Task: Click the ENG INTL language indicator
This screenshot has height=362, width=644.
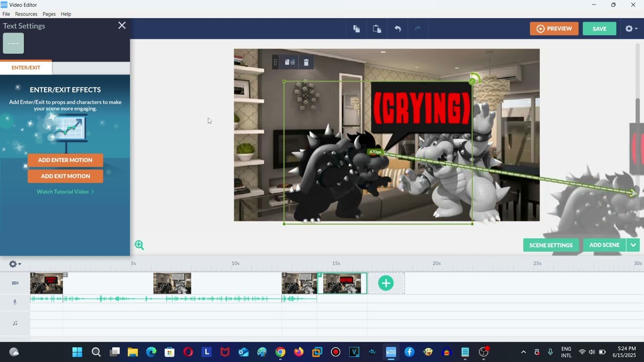Action: [x=566, y=352]
